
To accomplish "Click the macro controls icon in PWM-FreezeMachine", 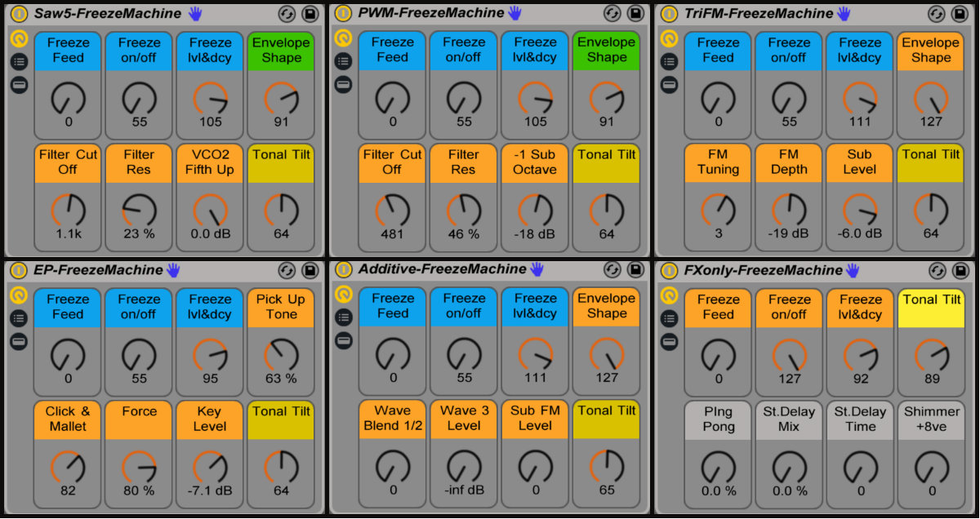I will (343, 38).
